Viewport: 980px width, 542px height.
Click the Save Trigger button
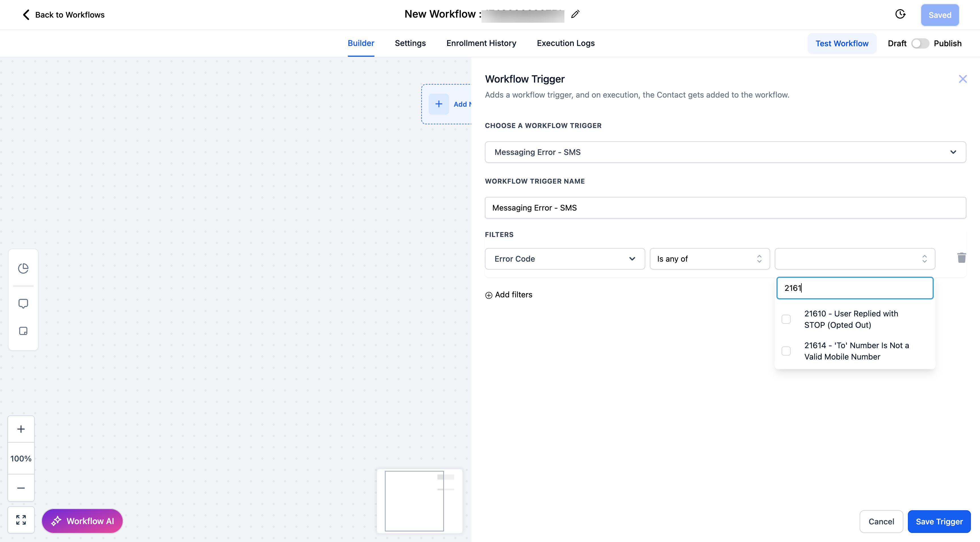(x=939, y=522)
